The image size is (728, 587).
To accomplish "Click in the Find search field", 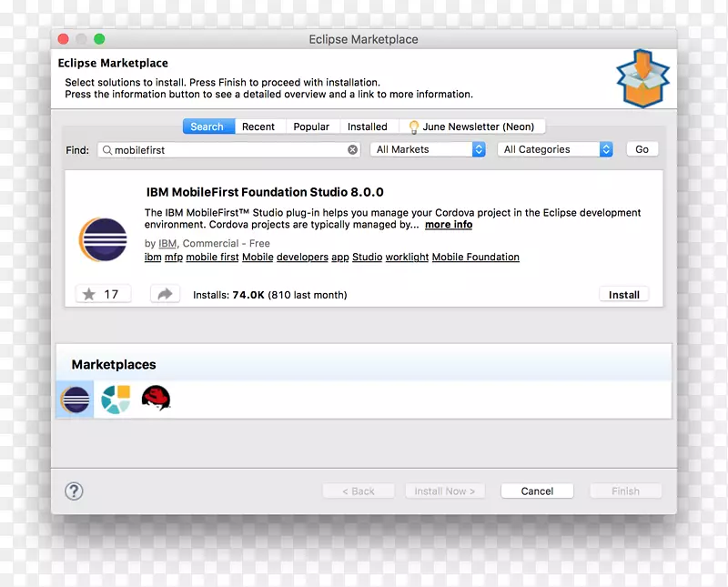I will (227, 150).
